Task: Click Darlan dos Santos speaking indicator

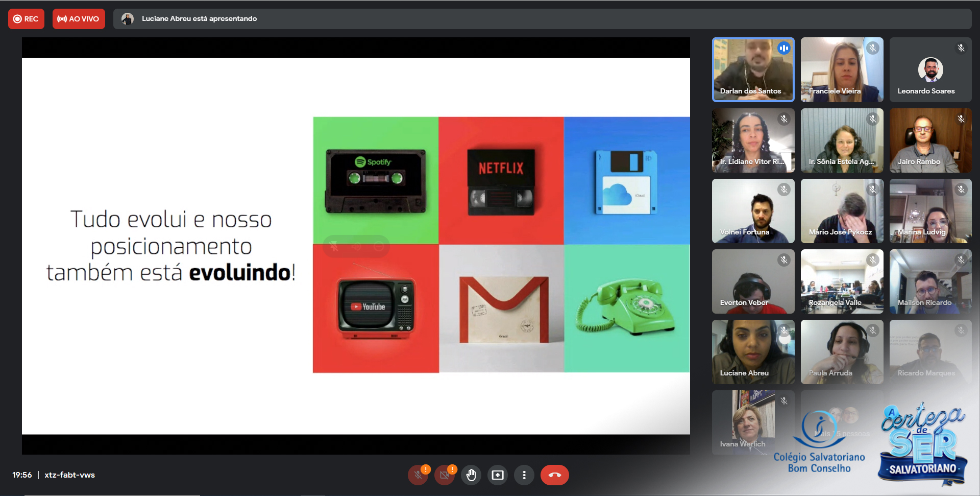Action: coord(784,48)
